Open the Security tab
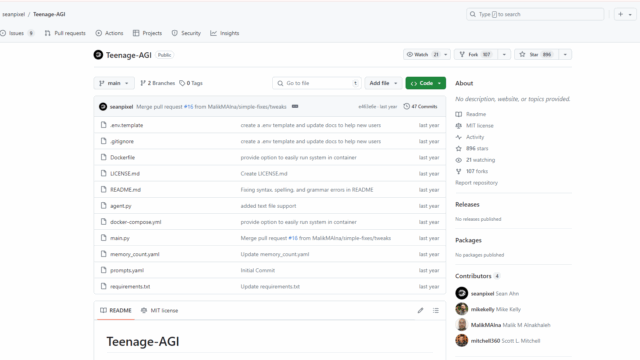This screenshot has height=360, width=640. click(186, 33)
